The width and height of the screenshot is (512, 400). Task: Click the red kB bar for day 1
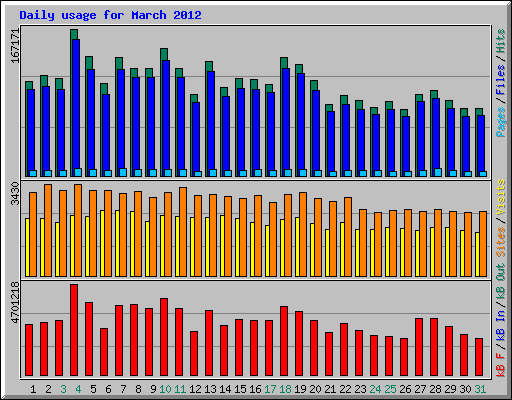29,350
